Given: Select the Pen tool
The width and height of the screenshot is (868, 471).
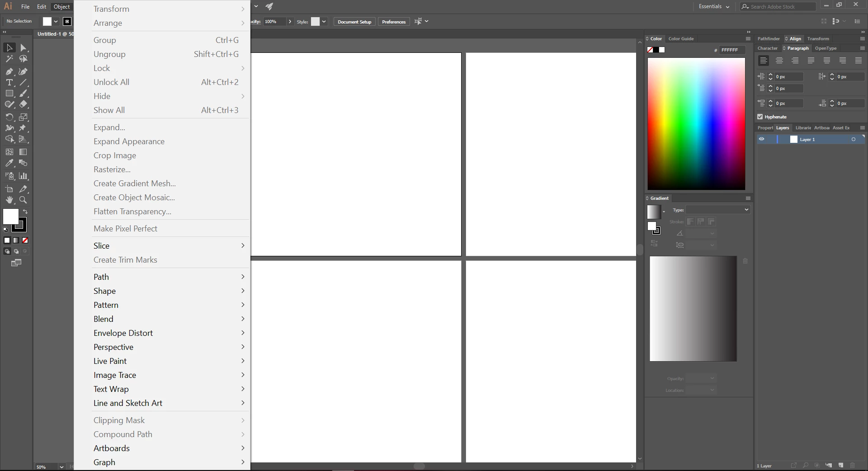Looking at the screenshot, I should coord(9,71).
